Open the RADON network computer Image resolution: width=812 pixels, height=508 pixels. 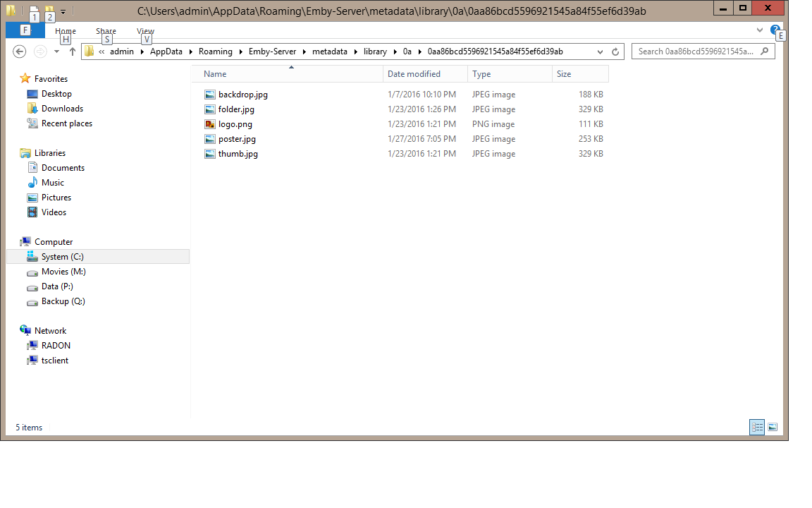pyautogui.click(x=56, y=346)
